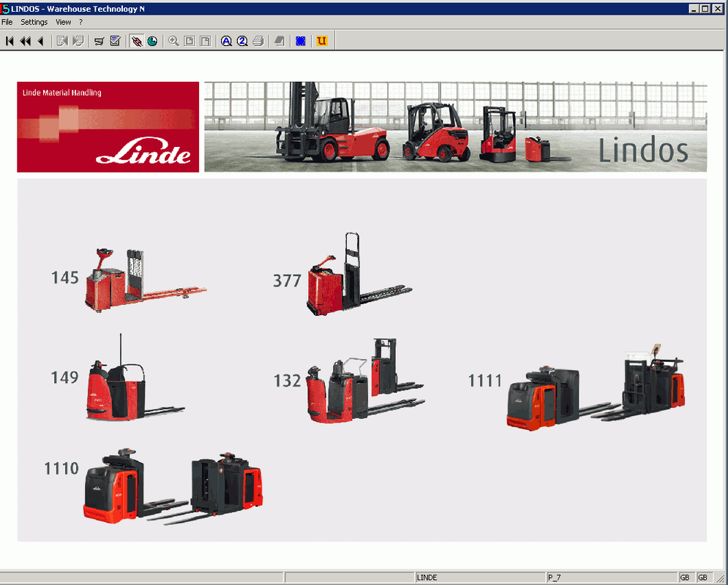Click the grey notepad icon
This screenshot has height=585, width=728.
tap(279, 41)
